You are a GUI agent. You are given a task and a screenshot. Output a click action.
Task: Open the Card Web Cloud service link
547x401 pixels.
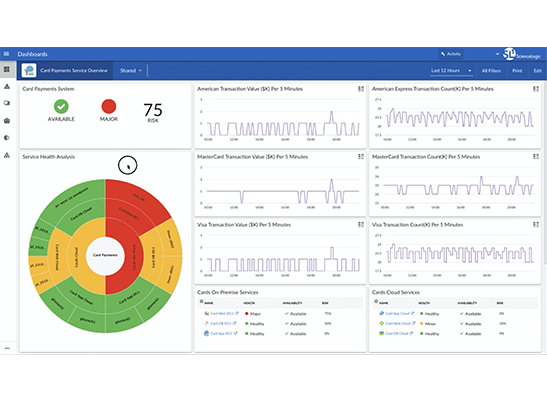tap(398, 324)
